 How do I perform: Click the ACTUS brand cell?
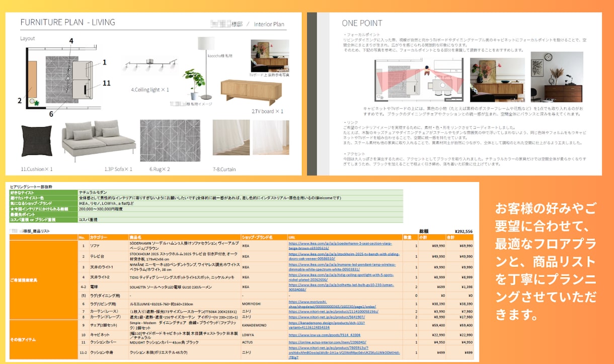pyautogui.click(x=264, y=343)
